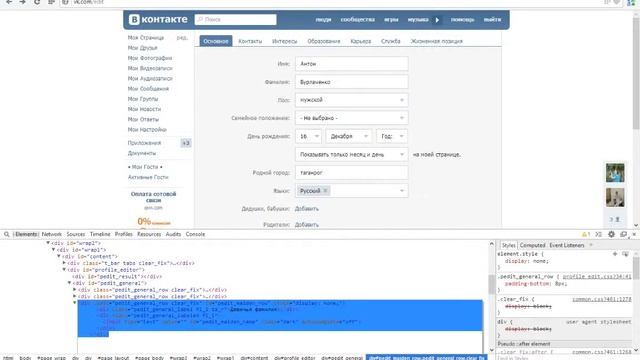Open DevTools settings gear
The height and width of the screenshot is (360, 640).
[x=611, y=234]
